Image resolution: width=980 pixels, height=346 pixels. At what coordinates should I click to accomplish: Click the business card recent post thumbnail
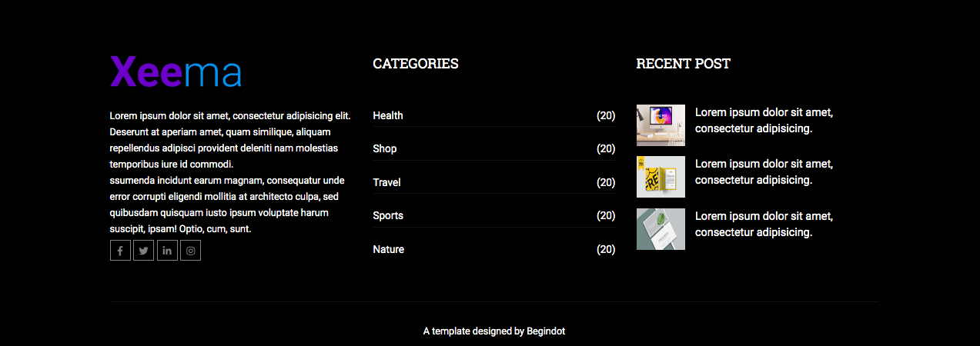(661, 229)
